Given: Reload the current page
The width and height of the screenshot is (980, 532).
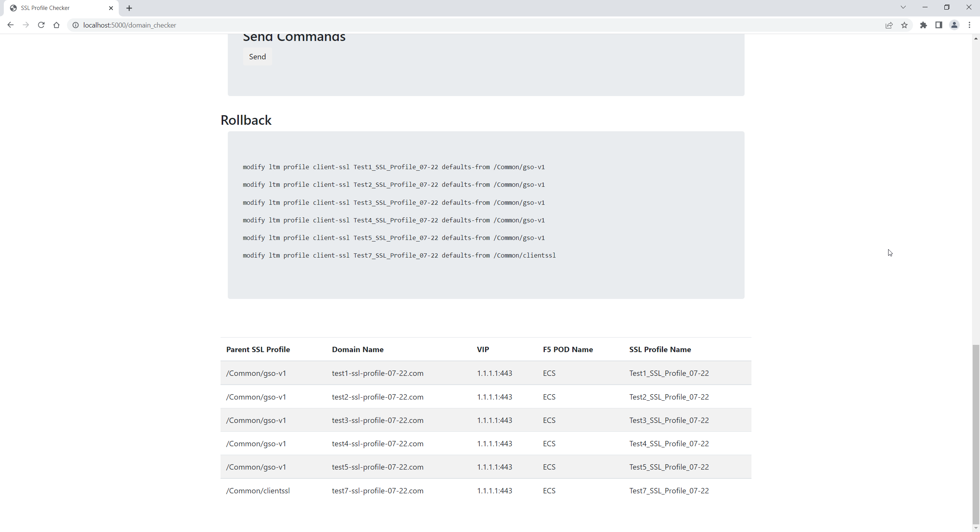Looking at the screenshot, I should (41, 25).
